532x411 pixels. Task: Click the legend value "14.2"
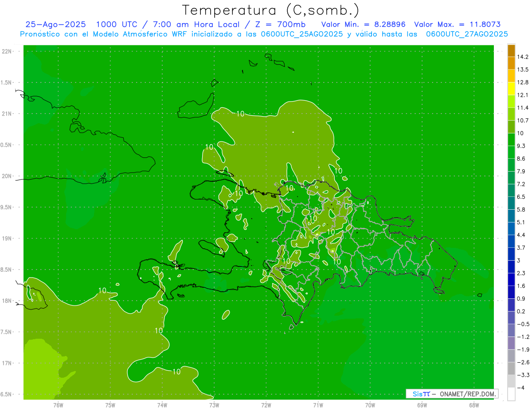pos(523,57)
